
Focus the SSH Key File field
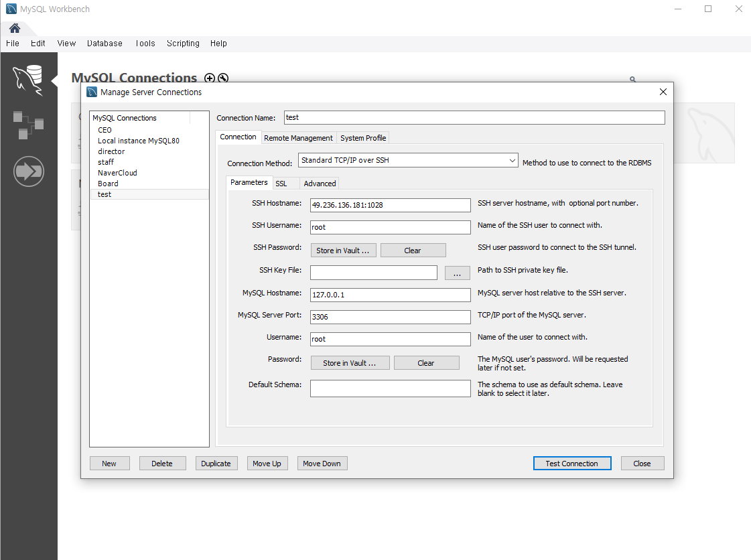(x=374, y=273)
